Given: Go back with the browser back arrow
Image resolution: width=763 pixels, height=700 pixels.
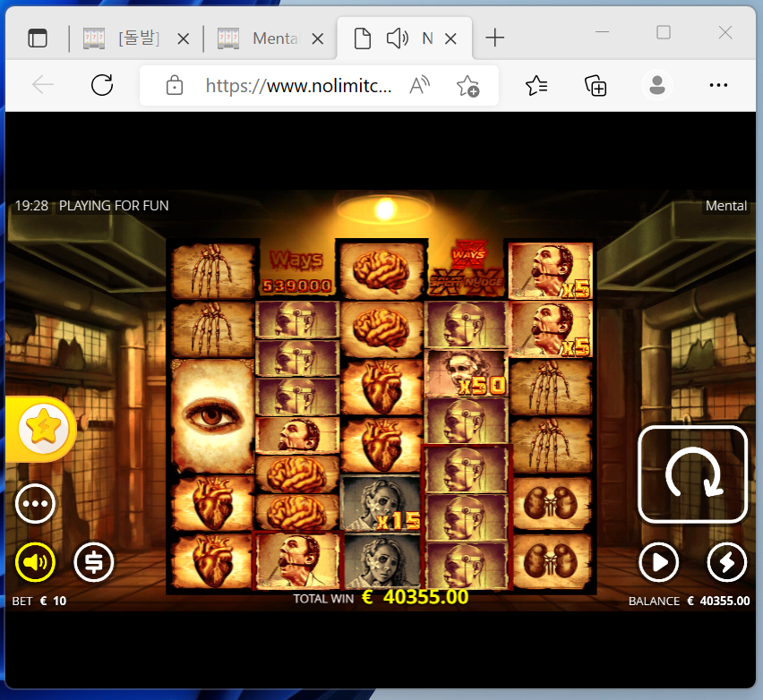Looking at the screenshot, I should 43,85.
